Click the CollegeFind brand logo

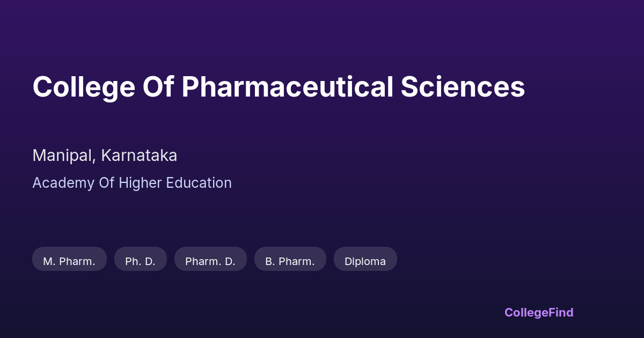[x=538, y=312]
